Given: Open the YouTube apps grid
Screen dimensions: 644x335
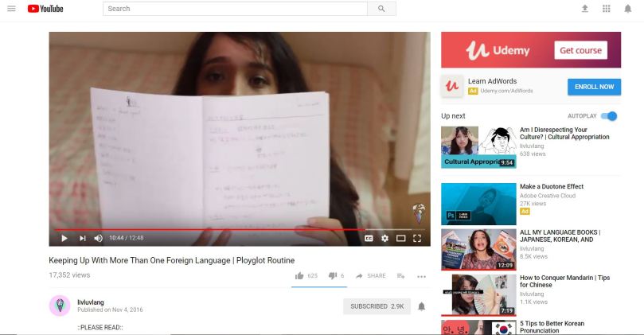Looking at the screenshot, I should [607, 9].
